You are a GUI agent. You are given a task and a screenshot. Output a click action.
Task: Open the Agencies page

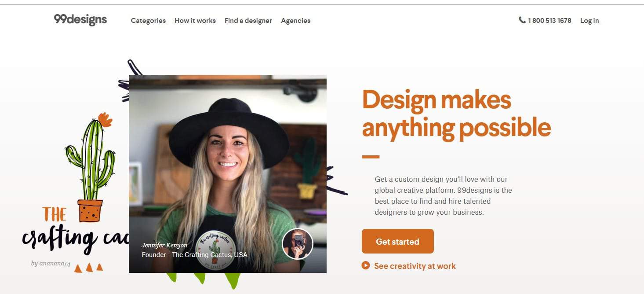click(296, 21)
